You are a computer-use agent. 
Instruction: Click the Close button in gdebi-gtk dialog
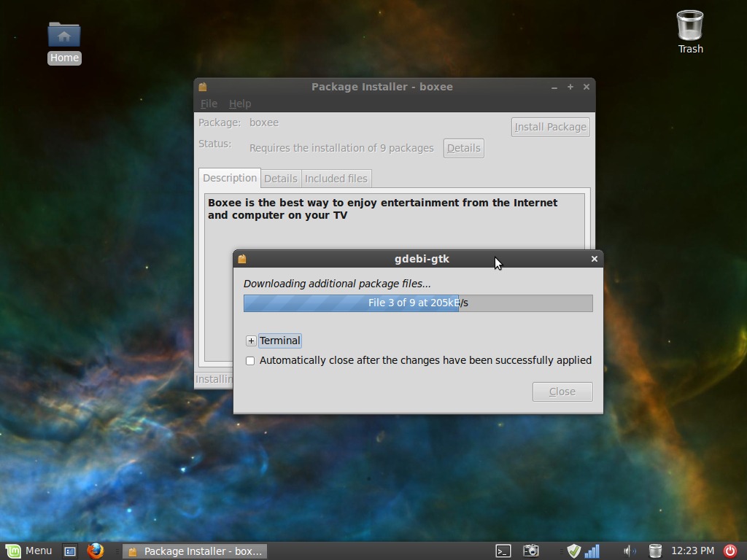pyautogui.click(x=562, y=392)
